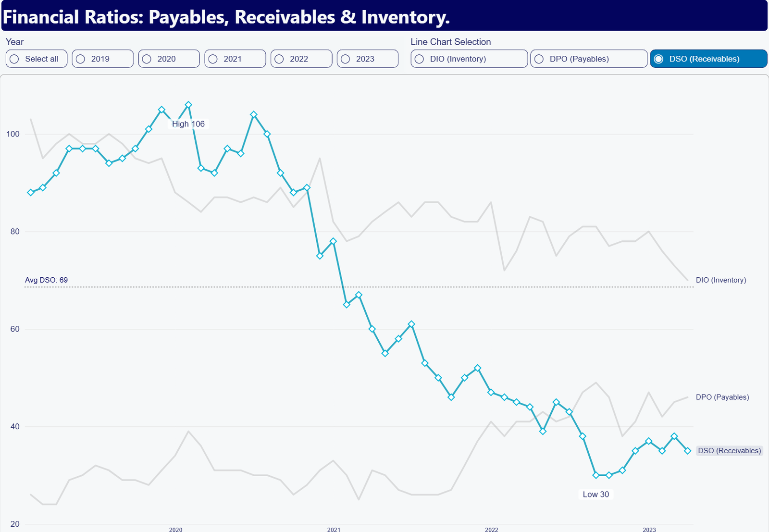Switch chart to DPO (Payables)
The height and width of the screenshot is (532, 769).
tap(589, 59)
